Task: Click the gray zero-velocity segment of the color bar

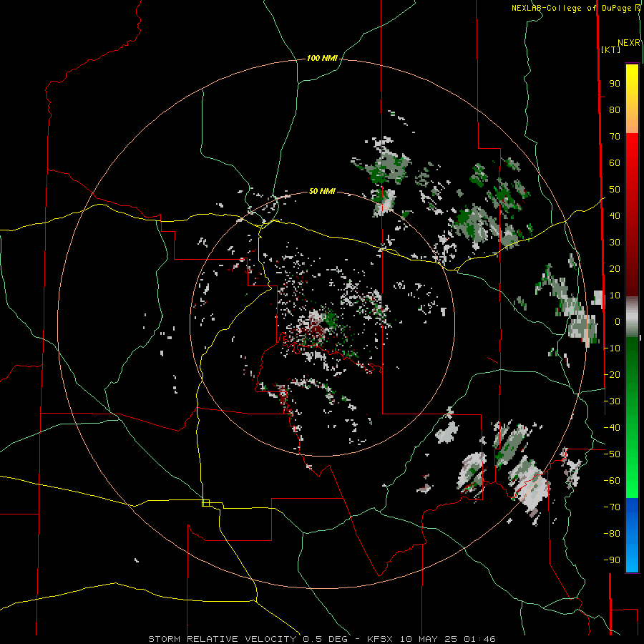Action: click(x=632, y=317)
